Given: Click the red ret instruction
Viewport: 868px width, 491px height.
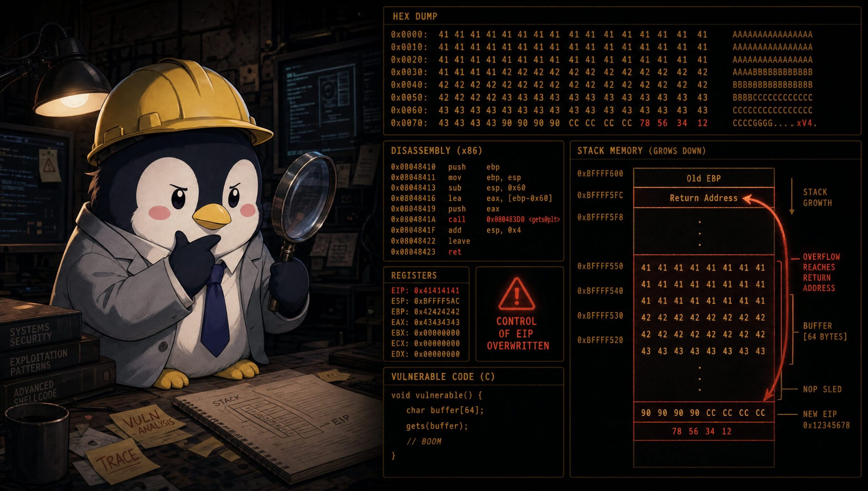Looking at the screenshot, I should click(455, 252).
